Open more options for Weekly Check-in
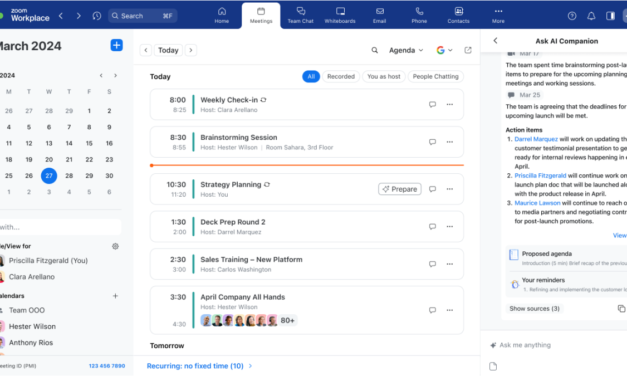The width and height of the screenshot is (627, 376). pyautogui.click(x=450, y=104)
